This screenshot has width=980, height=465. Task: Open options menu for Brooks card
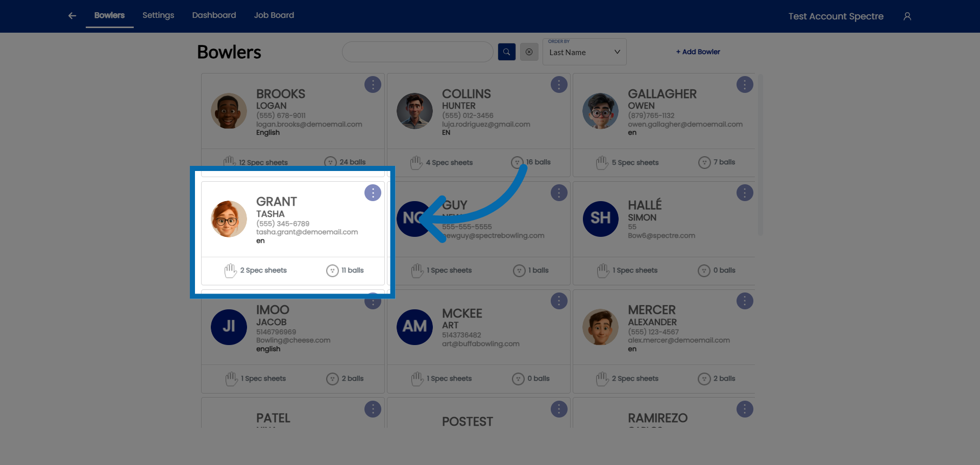pyautogui.click(x=373, y=85)
